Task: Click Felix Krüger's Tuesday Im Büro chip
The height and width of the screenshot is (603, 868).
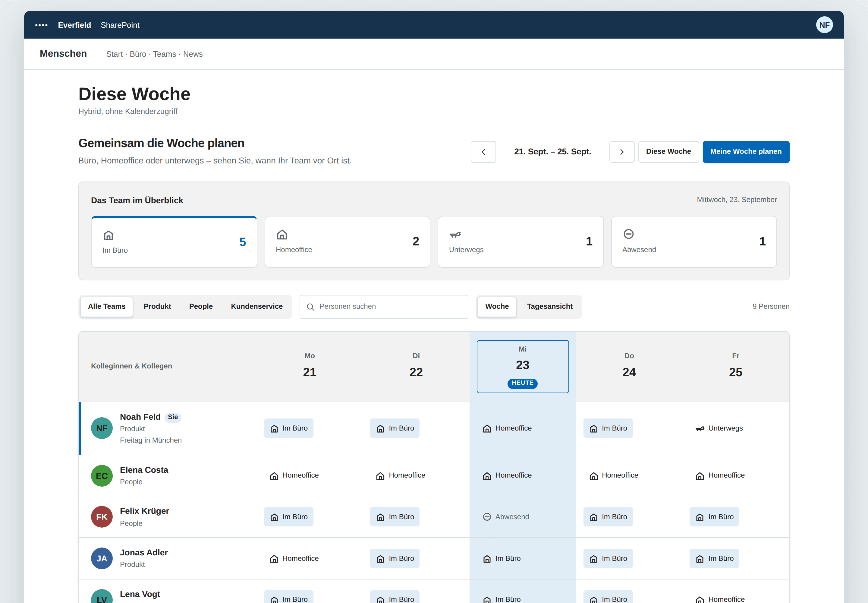Action: pos(395,517)
